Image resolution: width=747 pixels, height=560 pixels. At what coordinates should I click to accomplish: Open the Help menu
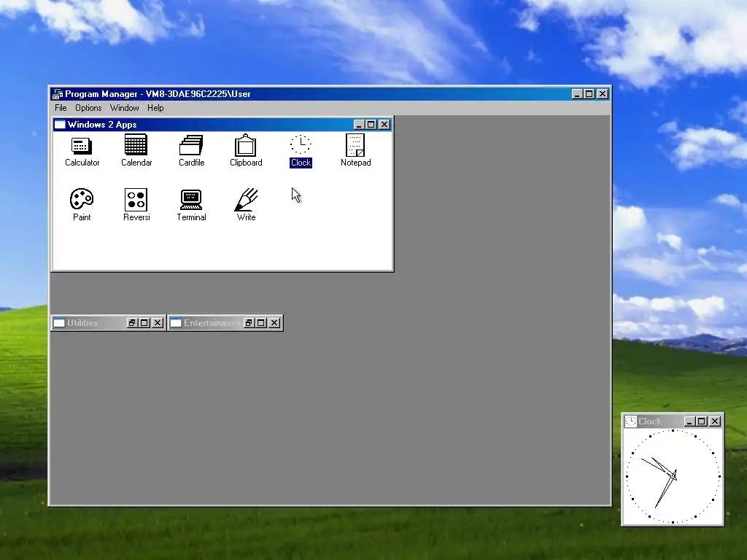[x=155, y=108]
